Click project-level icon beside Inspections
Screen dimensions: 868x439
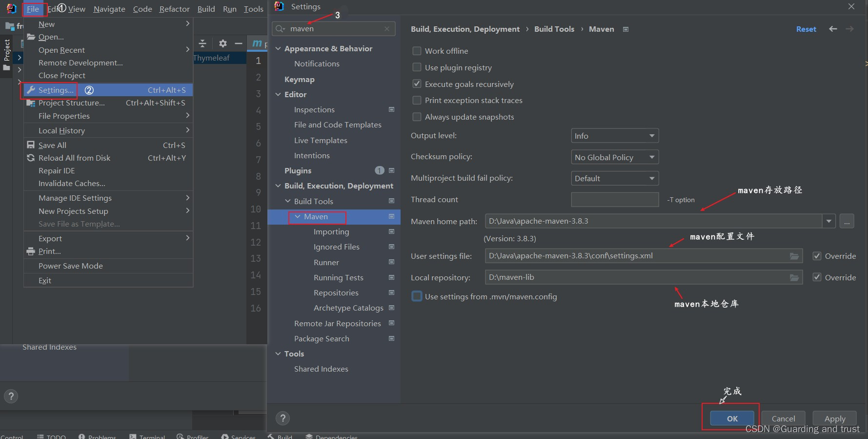tap(391, 109)
